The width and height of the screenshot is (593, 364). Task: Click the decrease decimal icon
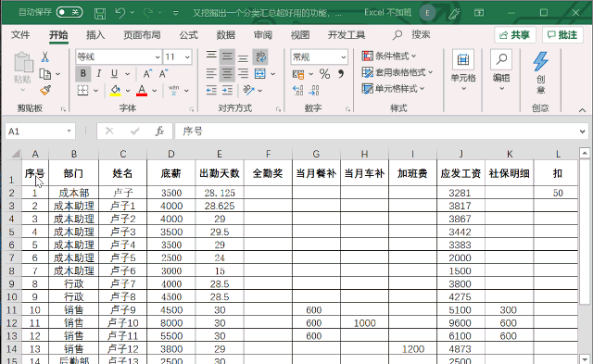314,90
